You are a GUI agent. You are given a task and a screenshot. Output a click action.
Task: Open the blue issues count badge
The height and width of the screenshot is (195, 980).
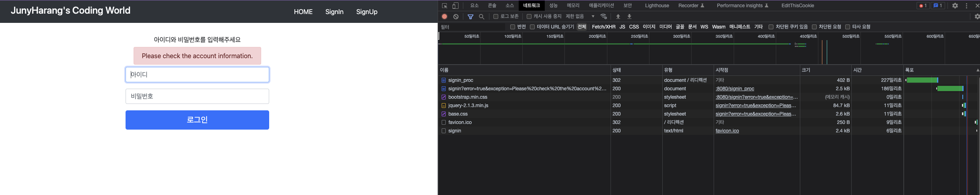(937, 6)
